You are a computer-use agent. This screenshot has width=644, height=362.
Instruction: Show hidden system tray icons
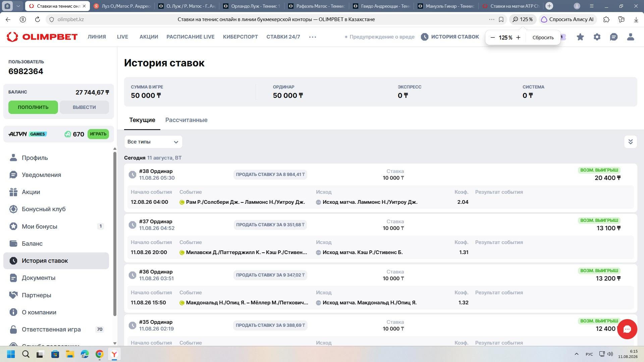(x=577, y=354)
